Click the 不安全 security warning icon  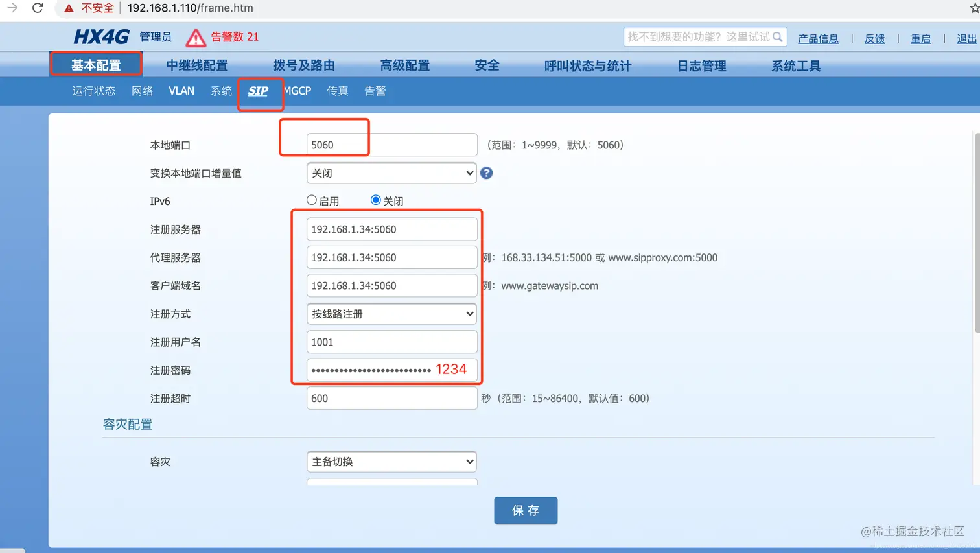[69, 8]
